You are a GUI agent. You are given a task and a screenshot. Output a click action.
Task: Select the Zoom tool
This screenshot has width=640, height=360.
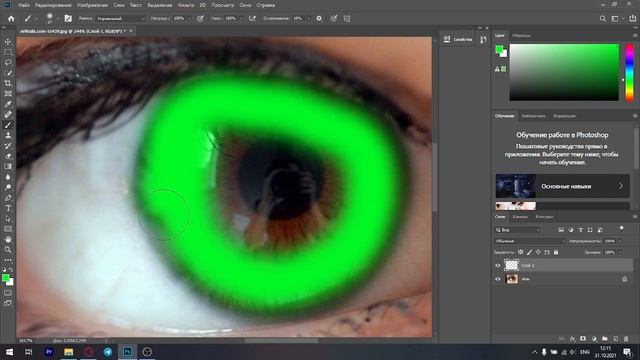[8, 249]
